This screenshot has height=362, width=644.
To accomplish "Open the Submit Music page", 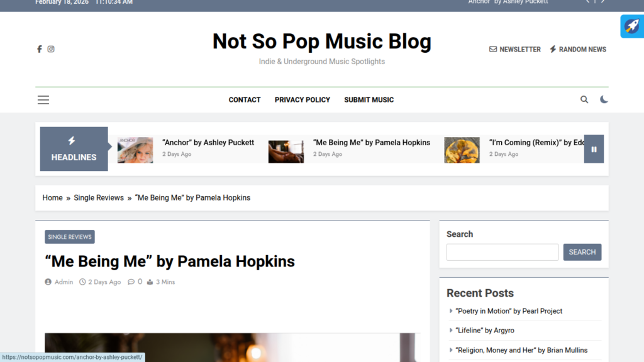I will 369,100.
